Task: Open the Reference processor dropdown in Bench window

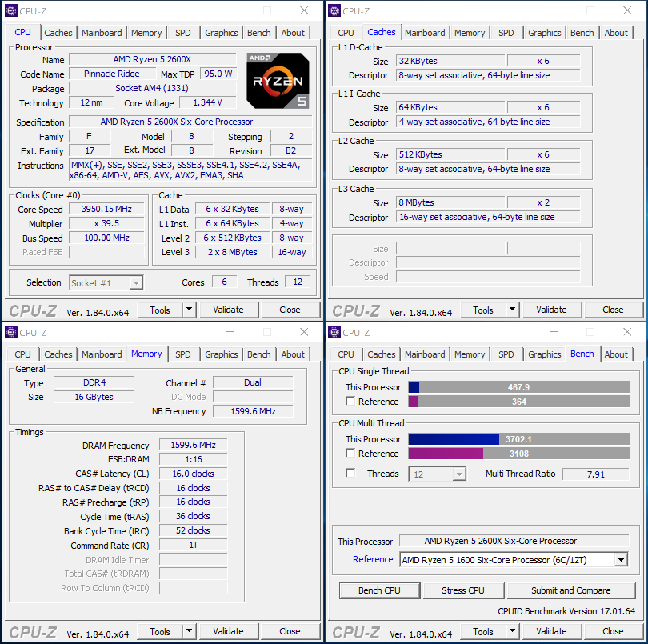Action: (514, 560)
